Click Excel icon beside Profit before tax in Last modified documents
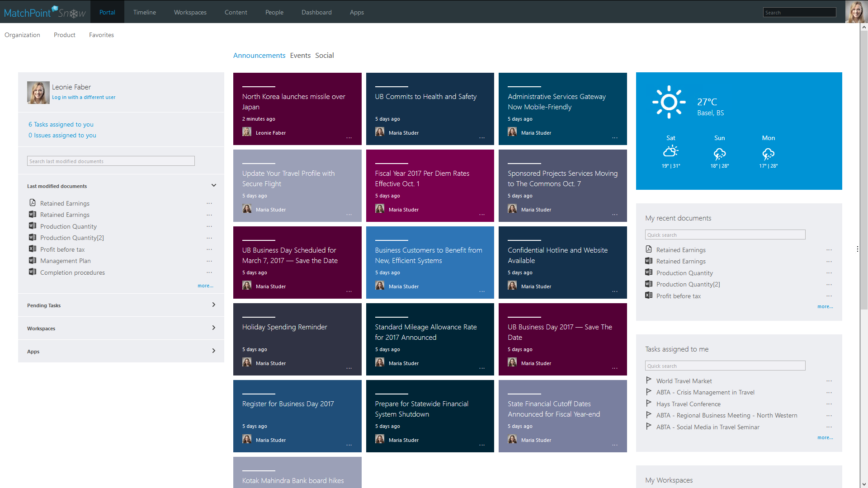The image size is (868, 488). (x=33, y=249)
